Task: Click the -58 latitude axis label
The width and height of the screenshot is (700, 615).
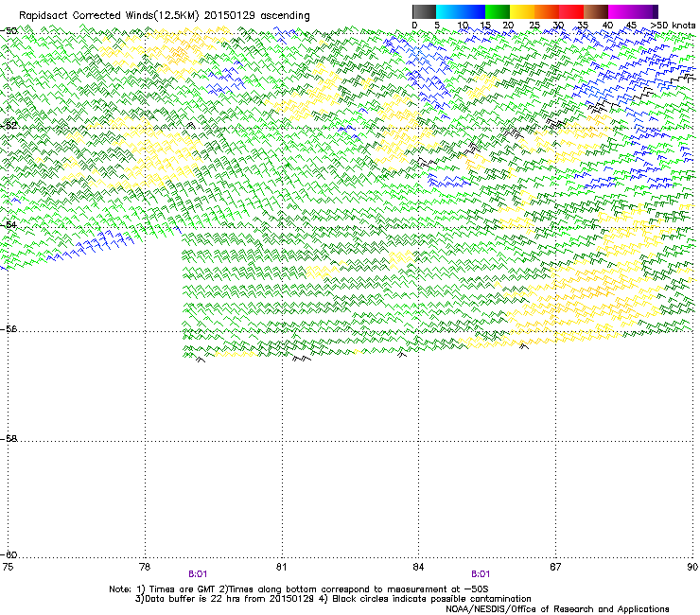Action: point(9,439)
